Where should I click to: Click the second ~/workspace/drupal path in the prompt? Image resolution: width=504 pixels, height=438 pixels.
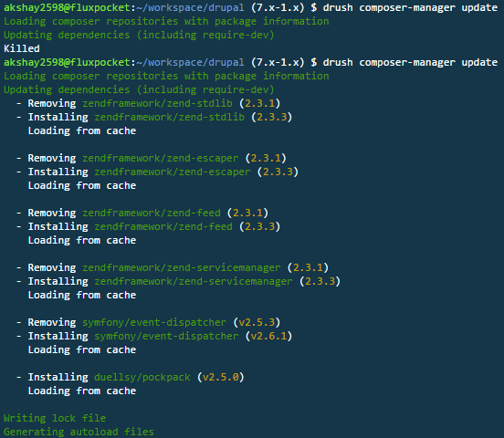(x=190, y=62)
